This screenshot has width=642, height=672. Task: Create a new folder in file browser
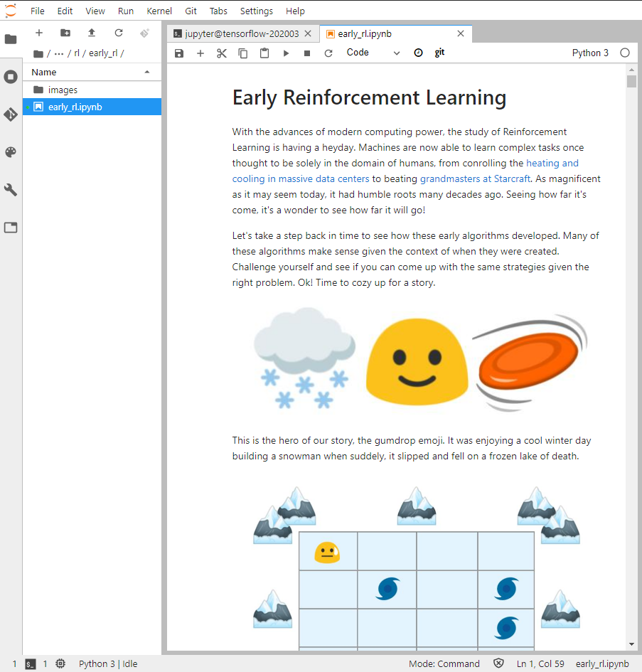tap(65, 33)
